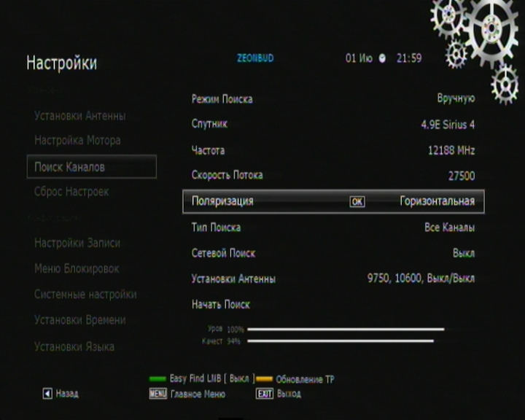Click the ZEONBUD logo at top
The image size is (525, 420).
[x=255, y=58]
